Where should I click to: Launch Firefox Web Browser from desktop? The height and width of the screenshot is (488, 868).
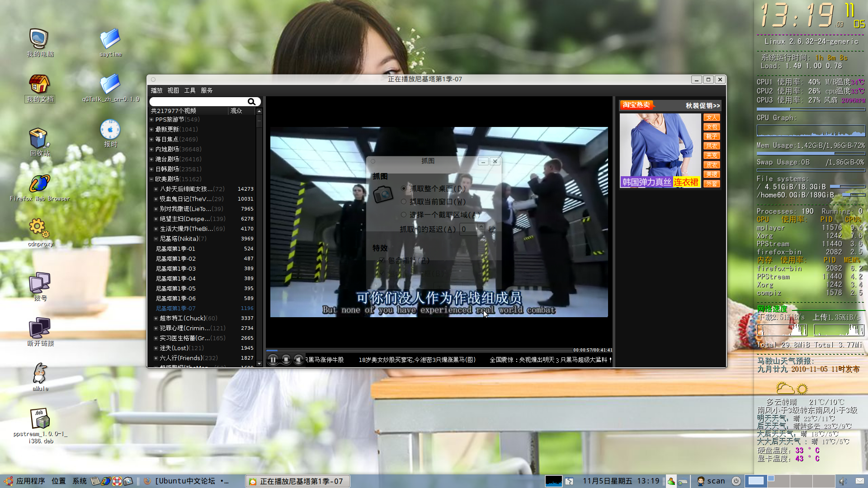point(40,188)
